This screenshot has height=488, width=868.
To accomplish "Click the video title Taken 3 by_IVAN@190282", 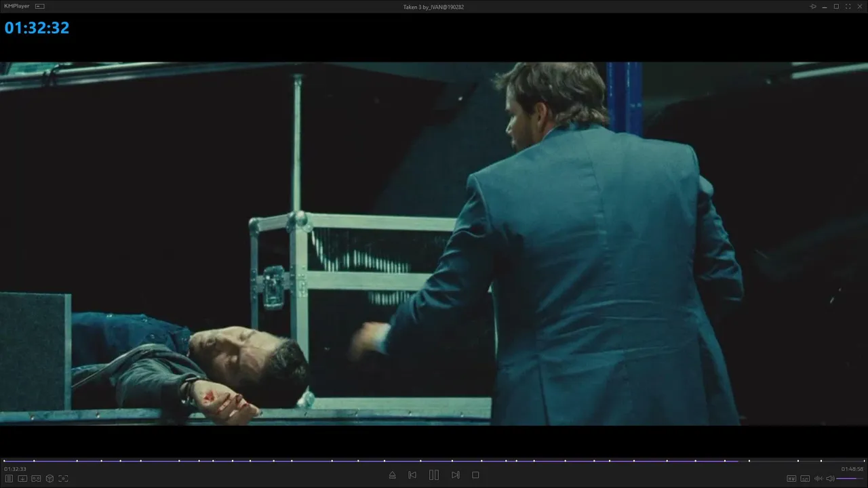I will point(433,7).
